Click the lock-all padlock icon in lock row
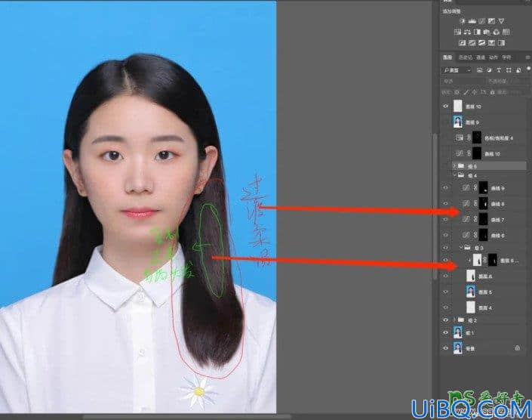 coord(493,92)
